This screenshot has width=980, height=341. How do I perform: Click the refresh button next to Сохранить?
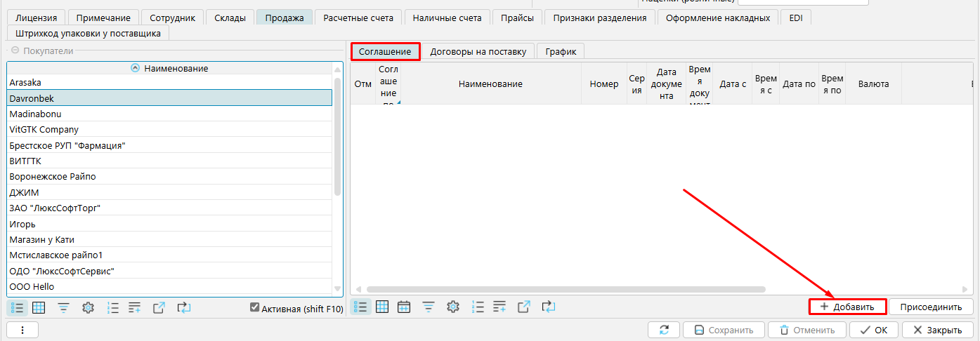tap(664, 330)
